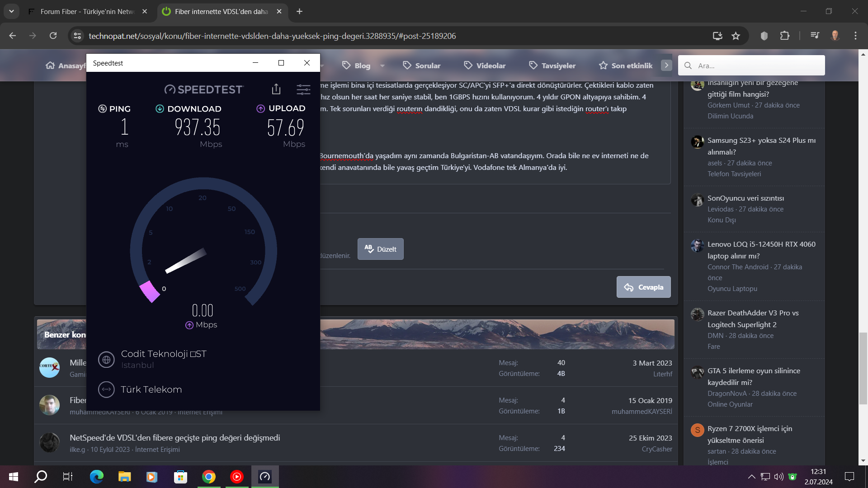The width and height of the screenshot is (868, 488).
Task: Bookmark this page with the star icon
Action: point(736,36)
